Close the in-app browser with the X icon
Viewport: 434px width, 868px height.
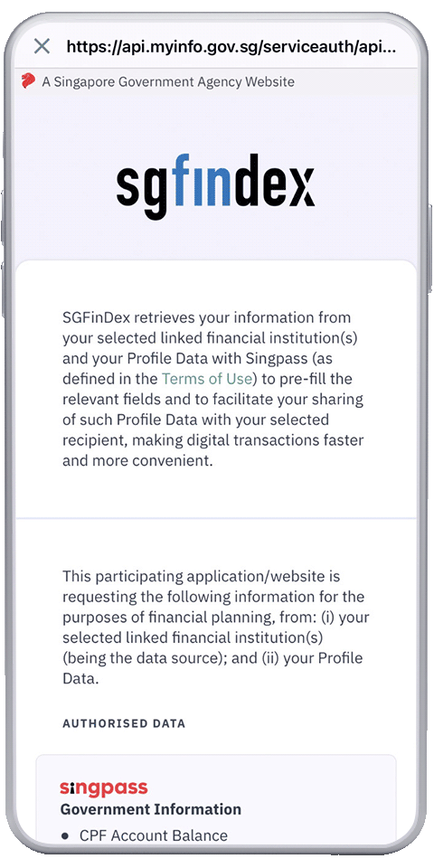coord(42,46)
